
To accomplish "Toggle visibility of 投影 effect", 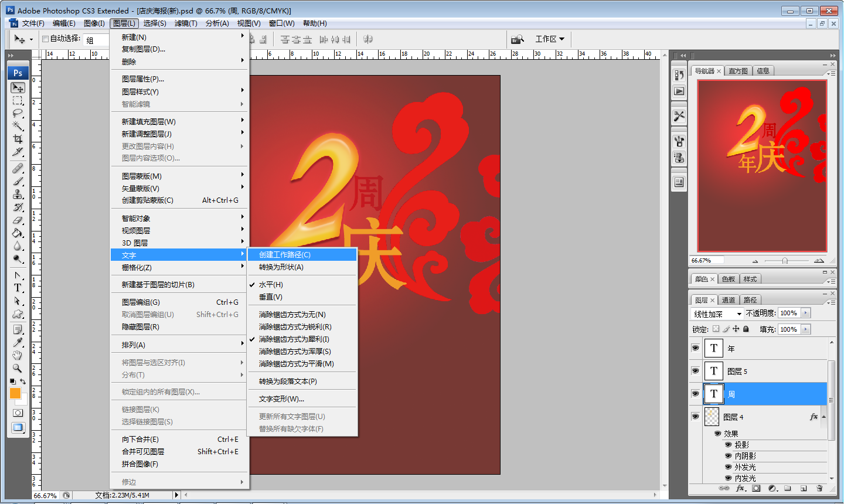I will (x=729, y=445).
